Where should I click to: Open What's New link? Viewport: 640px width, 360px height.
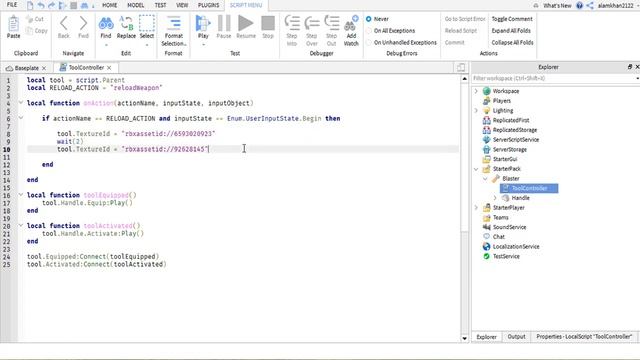click(x=557, y=6)
